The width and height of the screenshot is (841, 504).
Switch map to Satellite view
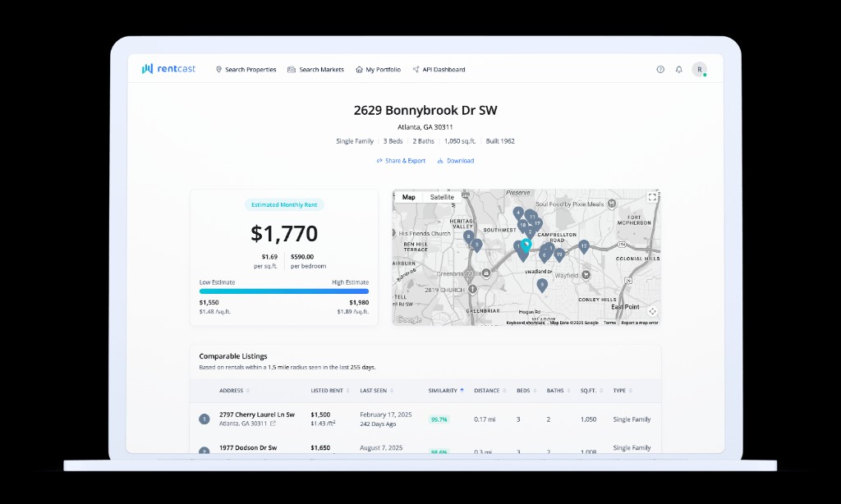coord(442,197)
